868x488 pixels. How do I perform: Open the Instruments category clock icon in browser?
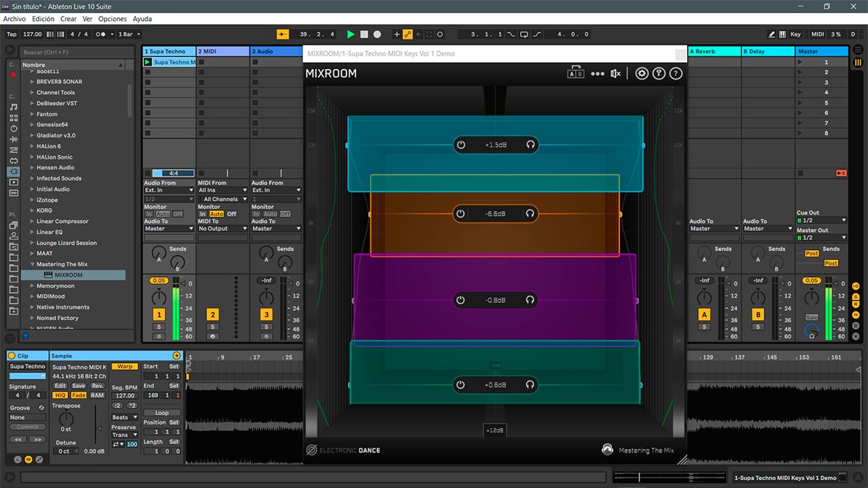(x=13, y=128)
